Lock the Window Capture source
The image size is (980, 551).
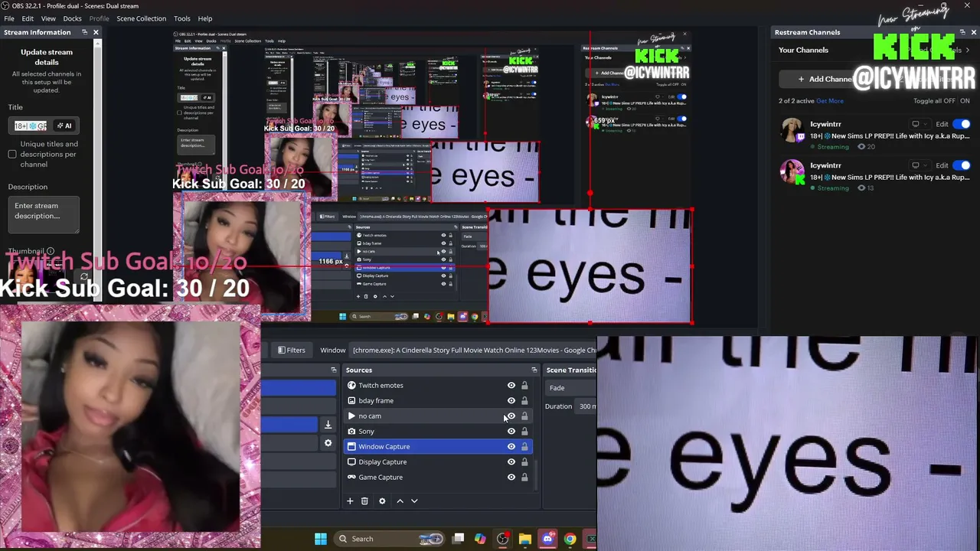[524, 446]
